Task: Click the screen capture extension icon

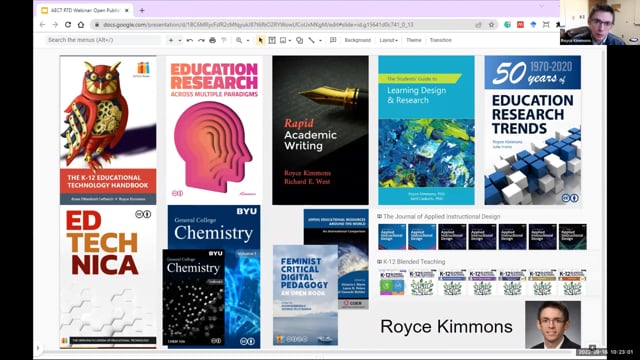Action: (546, 25)
